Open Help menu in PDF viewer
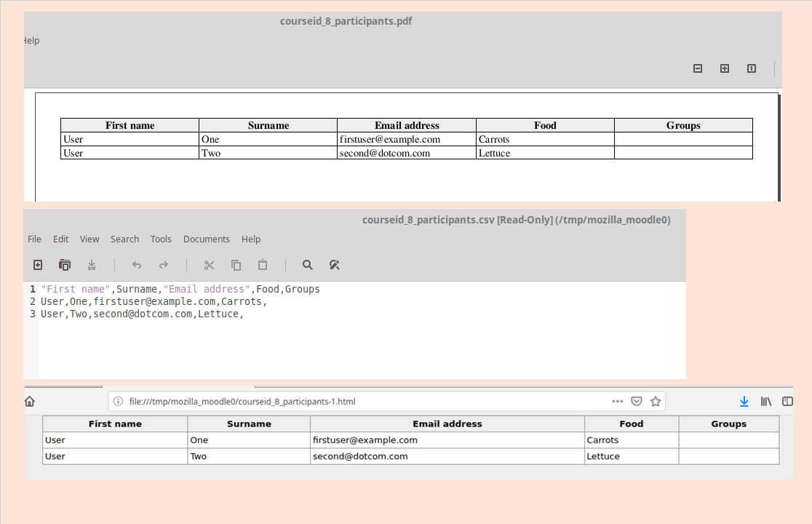This screenshot has height=524, width=812. pos(31,40)
